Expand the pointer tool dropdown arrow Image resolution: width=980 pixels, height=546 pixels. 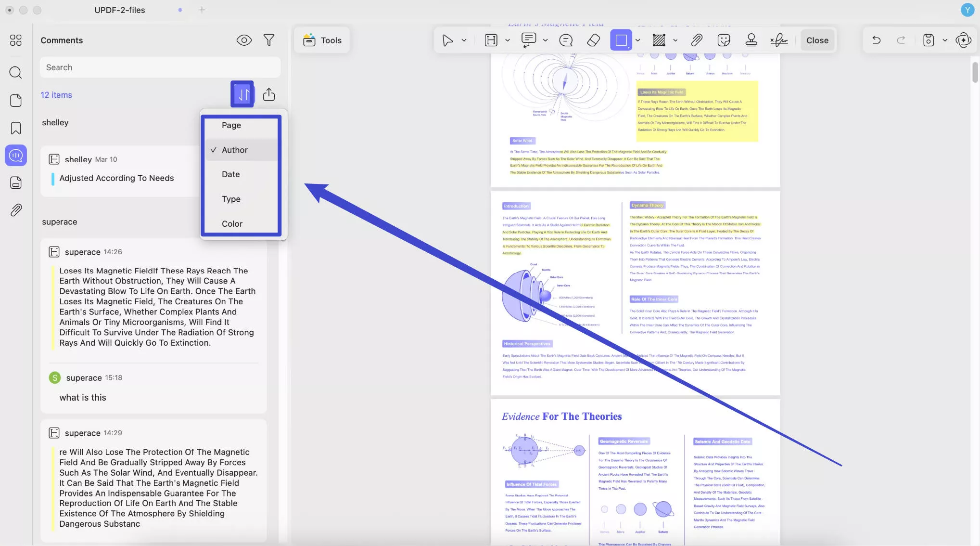click(x=464, y=40)
